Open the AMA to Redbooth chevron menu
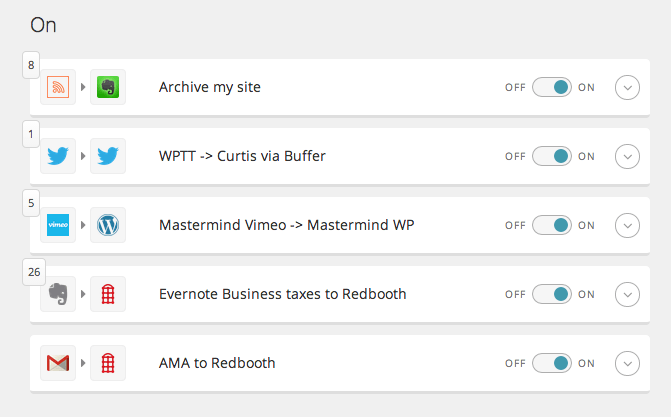 [627, 363]
